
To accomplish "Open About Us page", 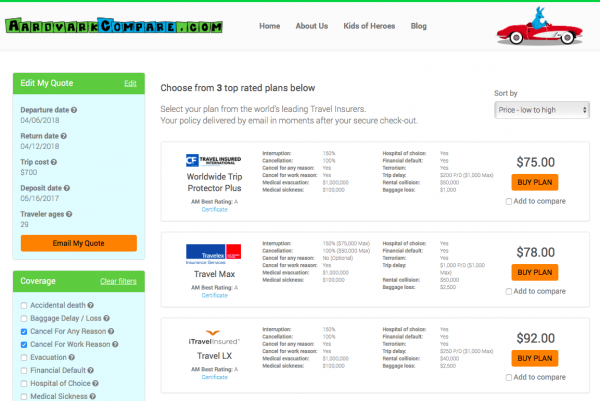I will tap(311, 26).
